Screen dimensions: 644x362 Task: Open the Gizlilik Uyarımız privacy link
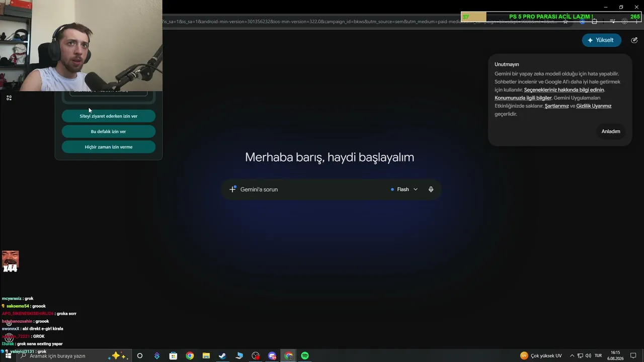[x=594, y=106]
